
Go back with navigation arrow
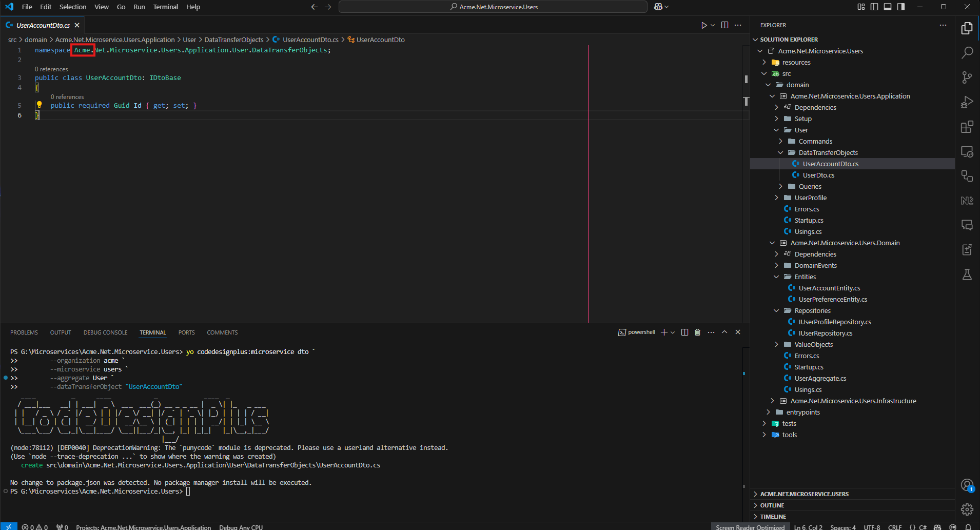tap(315, 7)
